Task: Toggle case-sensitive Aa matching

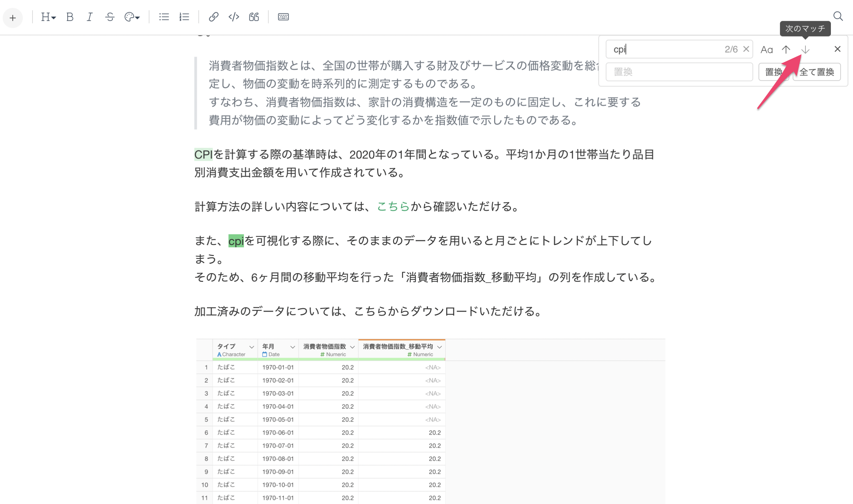Action: point(766,50)
